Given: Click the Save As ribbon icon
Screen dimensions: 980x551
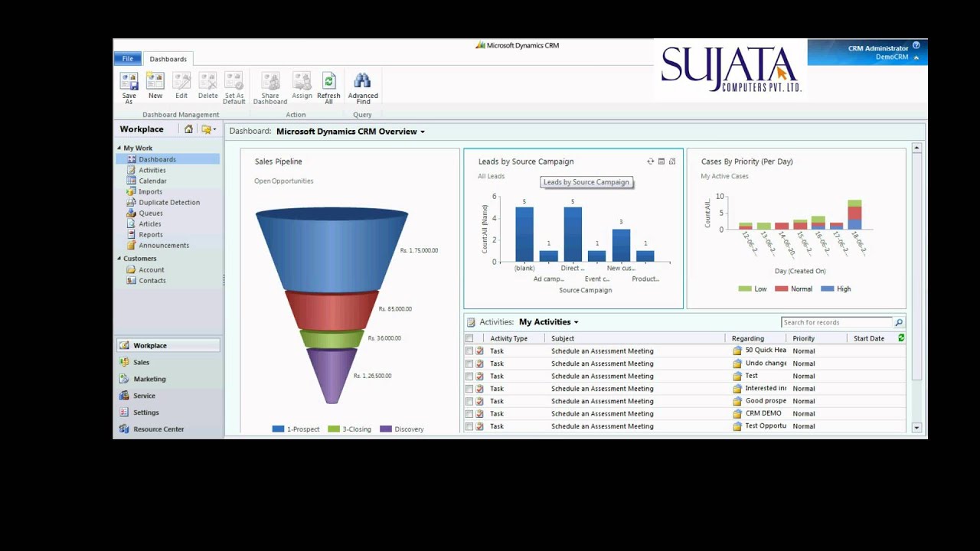Looking at the screenshot, I should click(x=129, y=81).
